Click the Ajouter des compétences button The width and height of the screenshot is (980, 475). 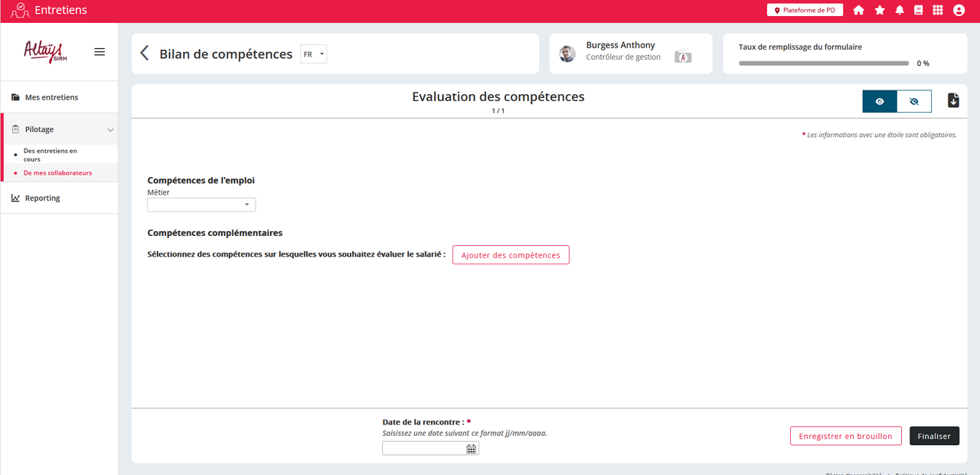(511, 255)
